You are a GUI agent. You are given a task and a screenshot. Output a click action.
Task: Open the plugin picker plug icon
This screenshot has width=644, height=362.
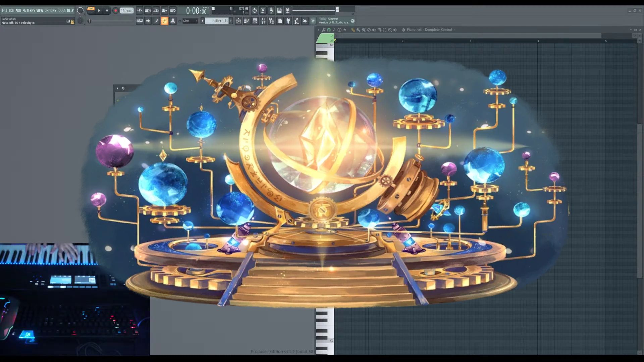pos(288,21)
